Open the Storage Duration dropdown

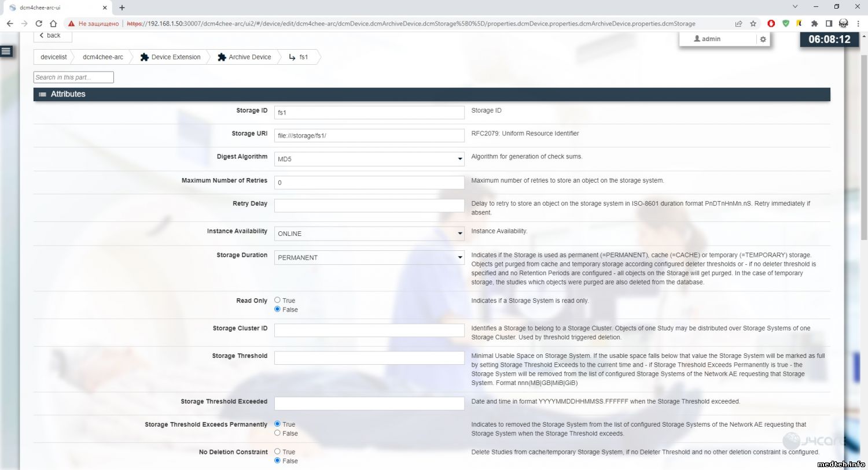pos(369,257)
